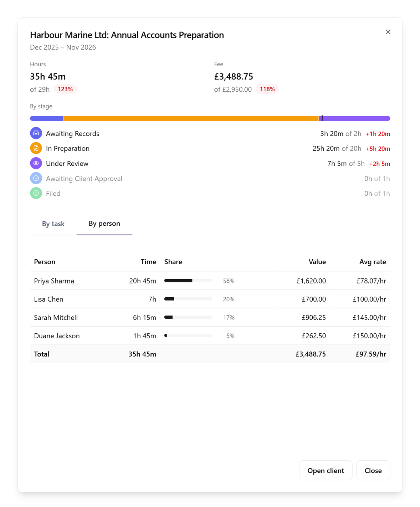420x507 pixels.
Task: Click the 1h 45m time cell
Action: [x=144, y=336]
